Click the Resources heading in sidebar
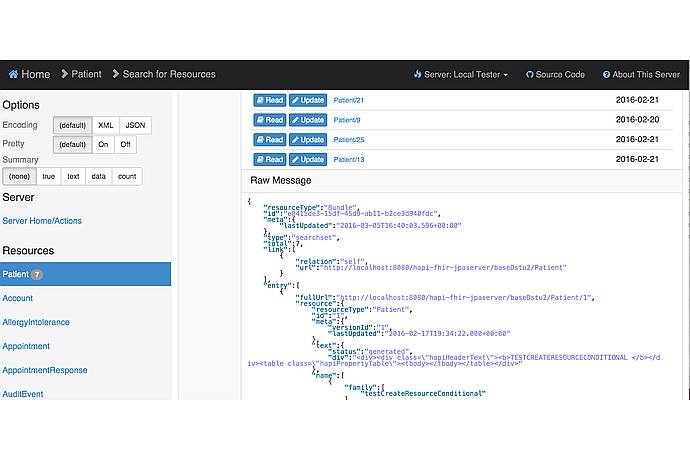Screen dimensions: 690x460 click(28, 250)
